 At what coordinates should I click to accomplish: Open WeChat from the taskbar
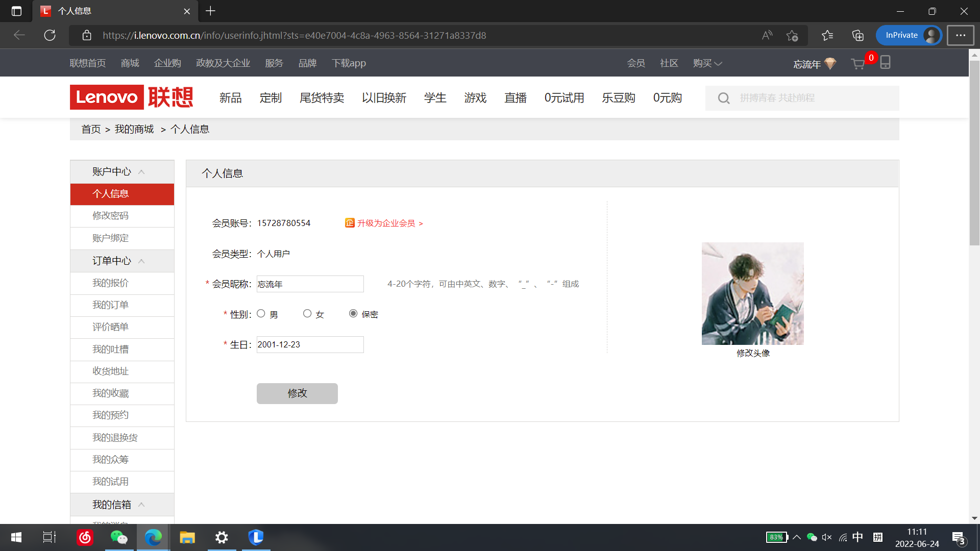coord(119,537)
